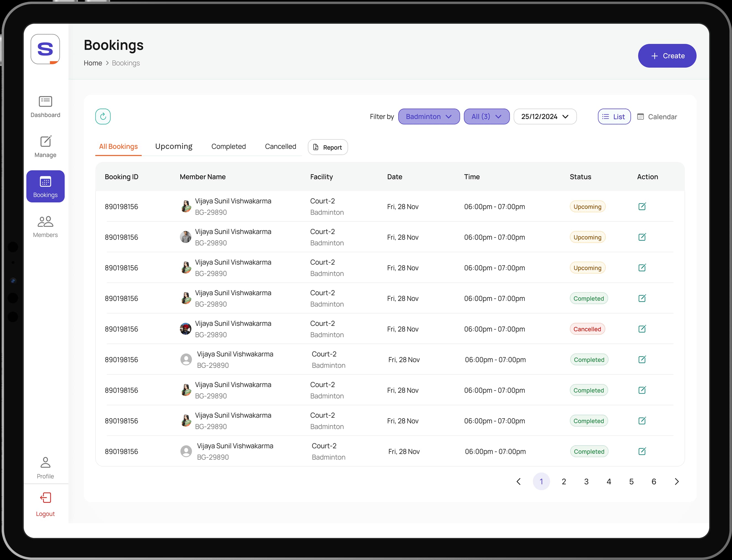This screenshot has width=732, height=560.
Task: Open the Profile page from sidebar
Action: (x=45, y=467)
